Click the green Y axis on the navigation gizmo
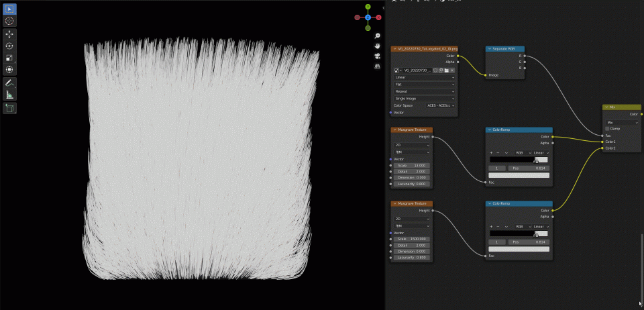 [368, 7]
